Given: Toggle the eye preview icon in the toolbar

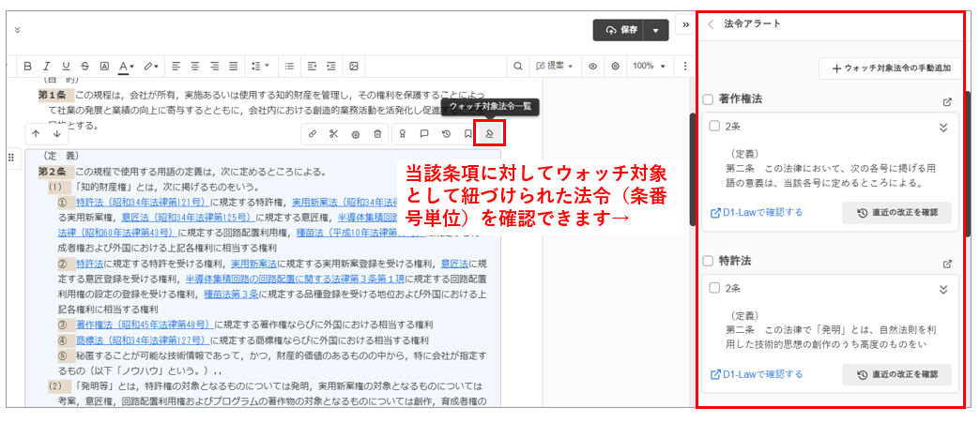Looking at the screenshot, I should [593, 67].
